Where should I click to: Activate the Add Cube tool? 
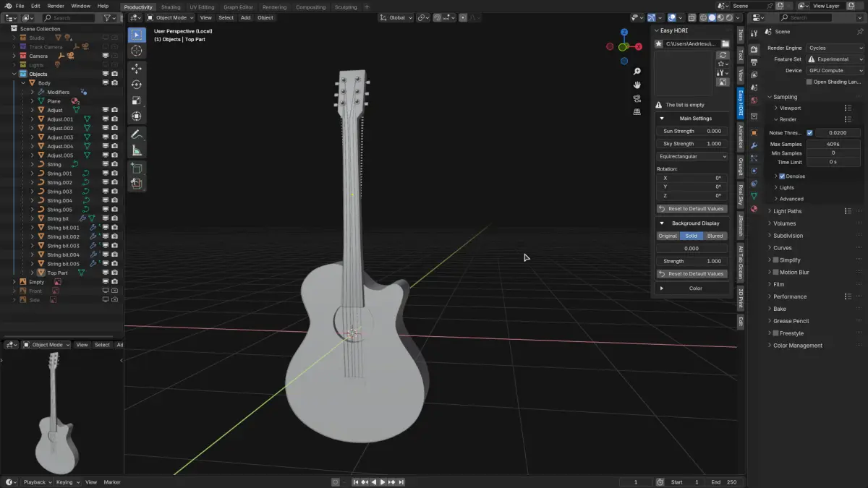pos(137,168)
